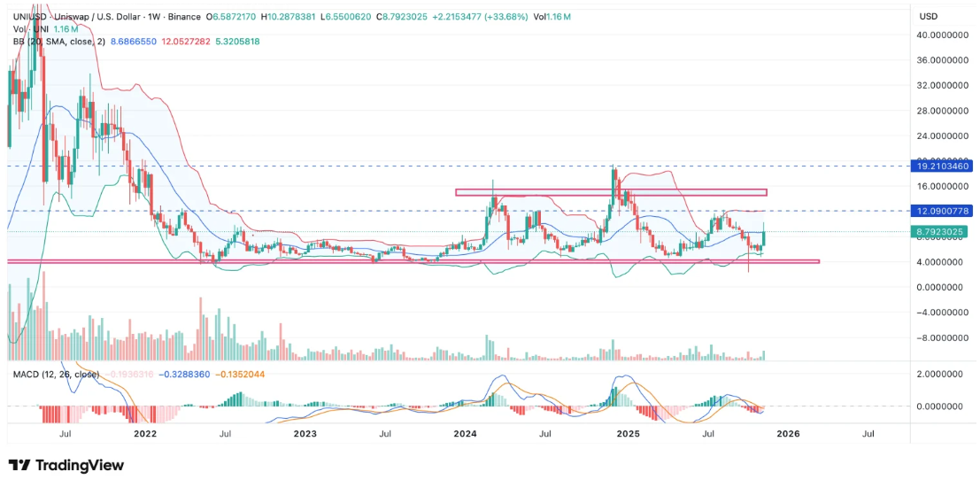Click the 2024 label on time axis

[466, 434]
